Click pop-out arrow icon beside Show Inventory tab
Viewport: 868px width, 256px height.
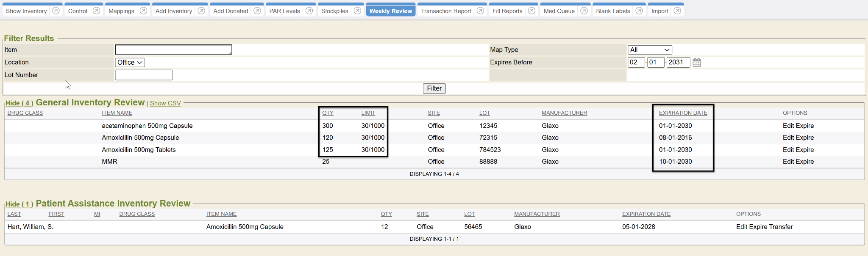pyautogui.click(x=56, y=11)
